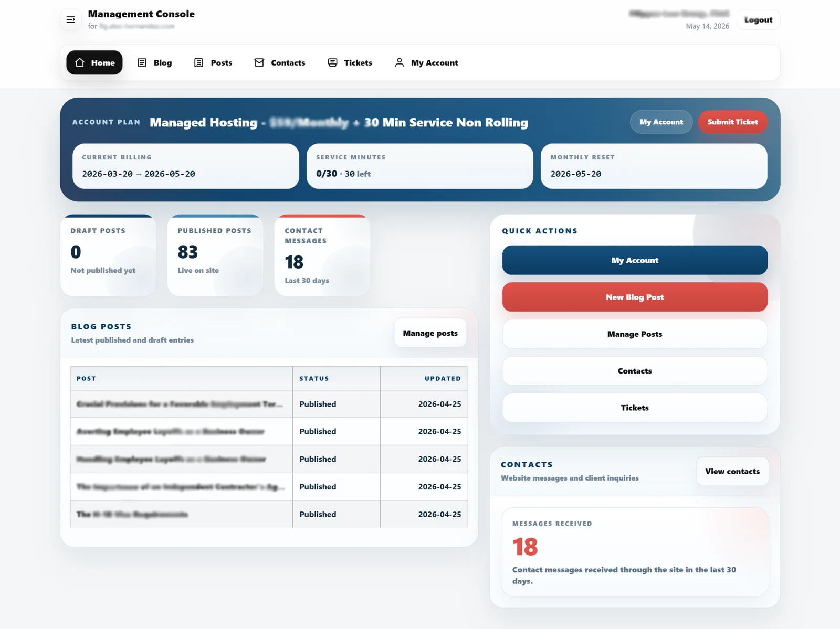
Task: Select the Home label in navigation
Action: click(x=103, y=62)
